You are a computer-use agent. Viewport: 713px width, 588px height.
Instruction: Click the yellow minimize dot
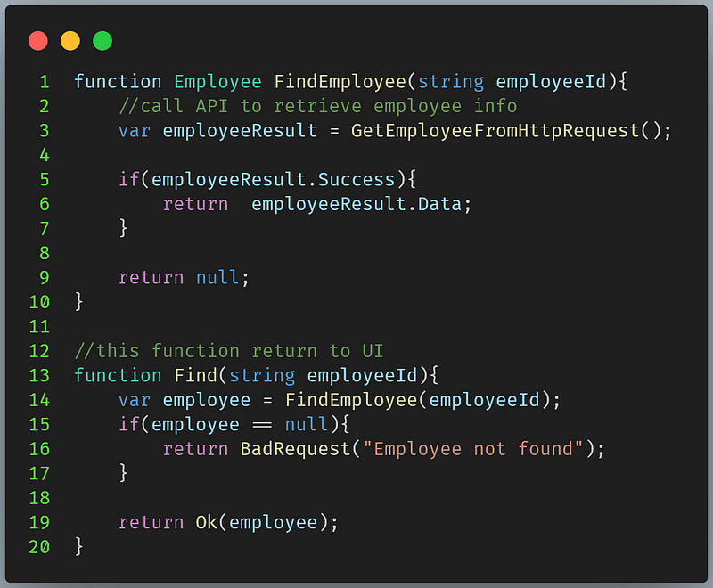coord(70,41)
